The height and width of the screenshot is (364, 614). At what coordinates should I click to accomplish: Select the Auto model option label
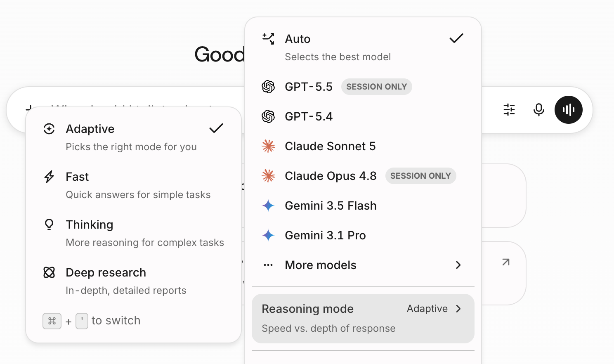(x=298, y=39)
